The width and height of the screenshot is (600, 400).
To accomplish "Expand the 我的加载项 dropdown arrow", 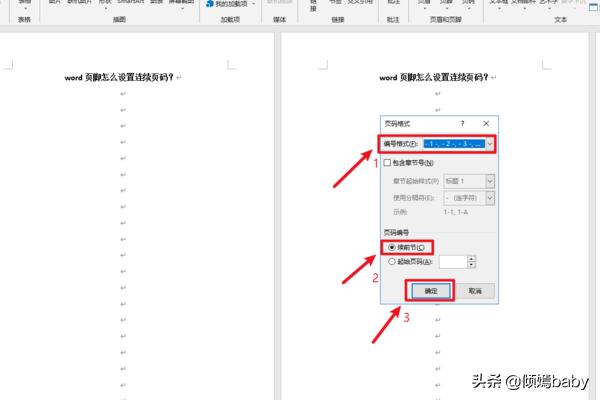I will pyautogui.click(x=252, y=5).
